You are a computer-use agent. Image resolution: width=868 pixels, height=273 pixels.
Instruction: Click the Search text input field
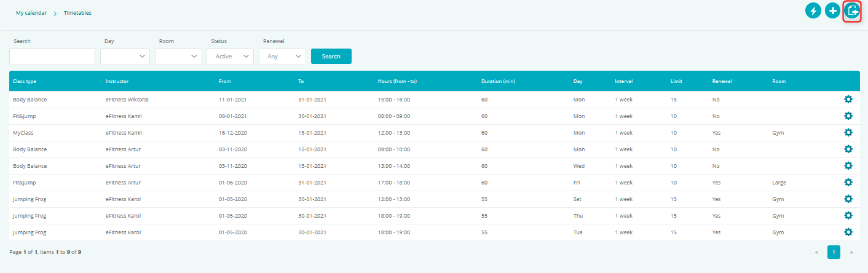52,57
